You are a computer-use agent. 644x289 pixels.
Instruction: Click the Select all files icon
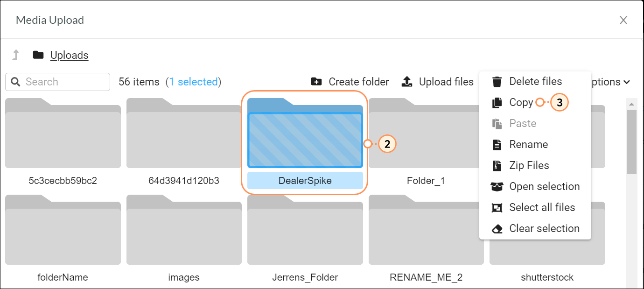click(497, 208)
